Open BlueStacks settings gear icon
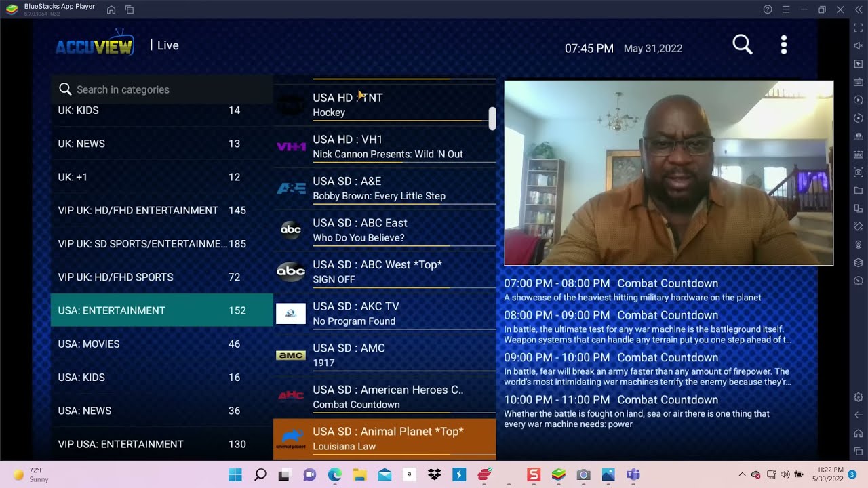868x488 pixels. point(859,397)
